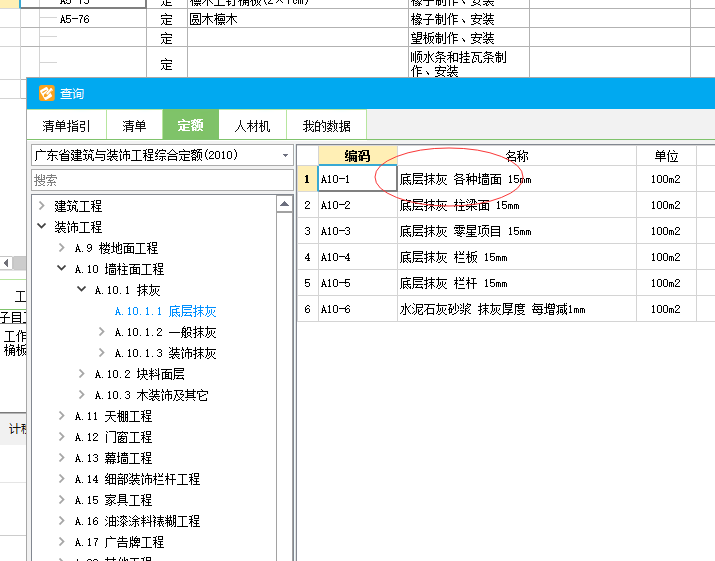Image resolution: width=715 pixels, height=561 pixels.
Task: Collapse A.10.1 抹灰 node
Action: 82,289
